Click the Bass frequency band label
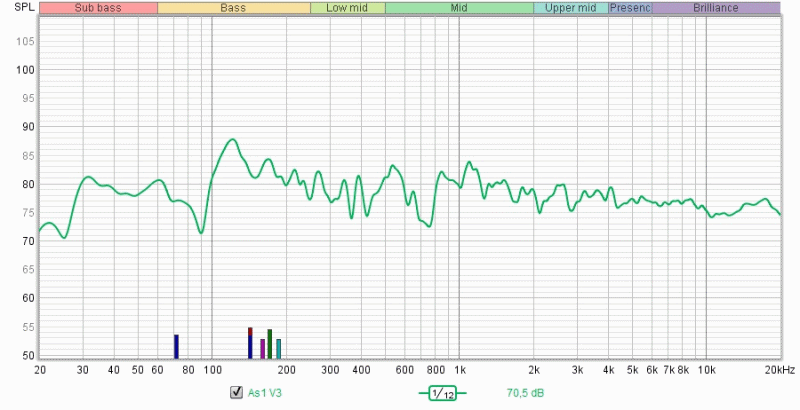The height and width of the screenshot is (410, 800). (234, 8)
